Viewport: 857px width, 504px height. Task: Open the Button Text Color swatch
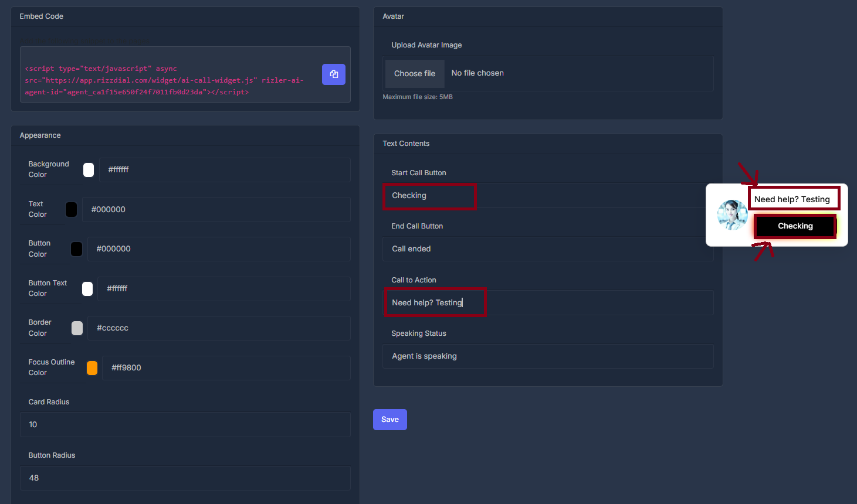[87, 289]
